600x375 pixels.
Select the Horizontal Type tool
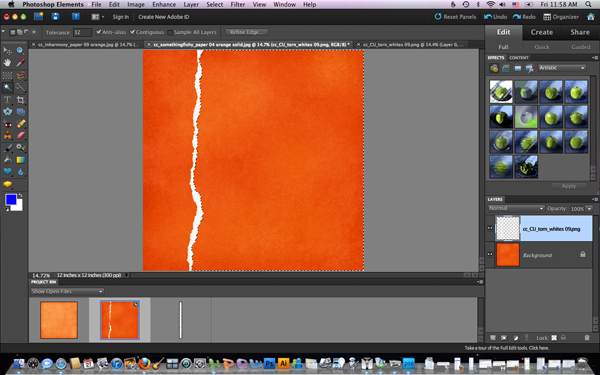tap(7, 100)
